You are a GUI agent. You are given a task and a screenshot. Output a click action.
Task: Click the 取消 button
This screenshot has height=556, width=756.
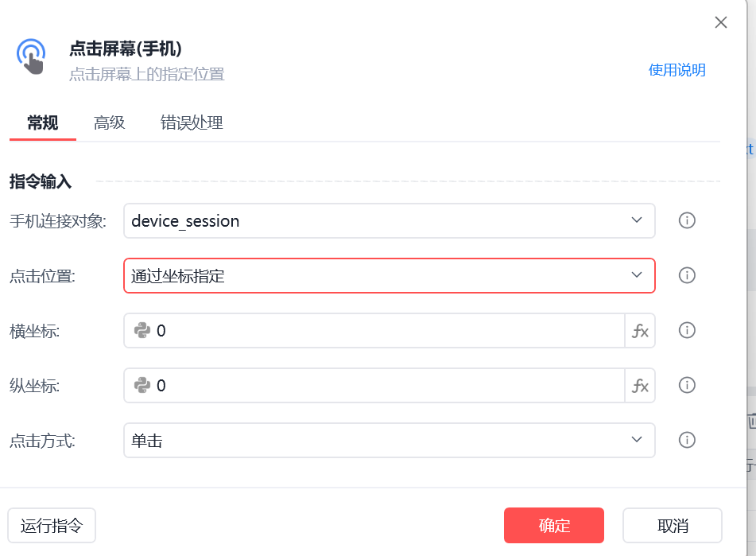click(x=673, y=525)
